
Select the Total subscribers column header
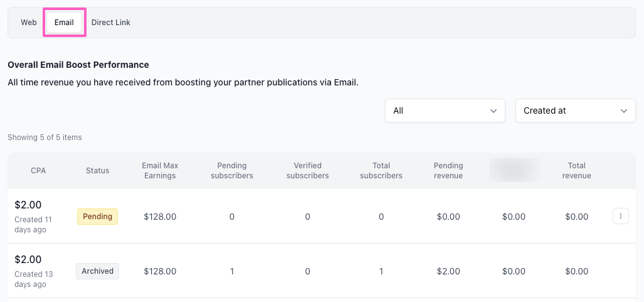[x=381, y=171]
